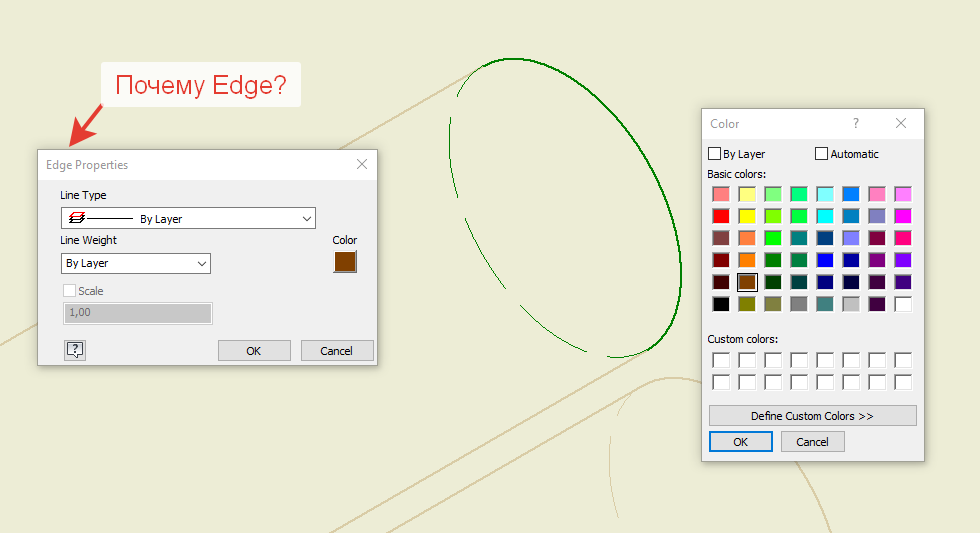The height and width of the screenshot is (533, 980).
Task: Close the Color dialog window
Action: coord(901,123)
